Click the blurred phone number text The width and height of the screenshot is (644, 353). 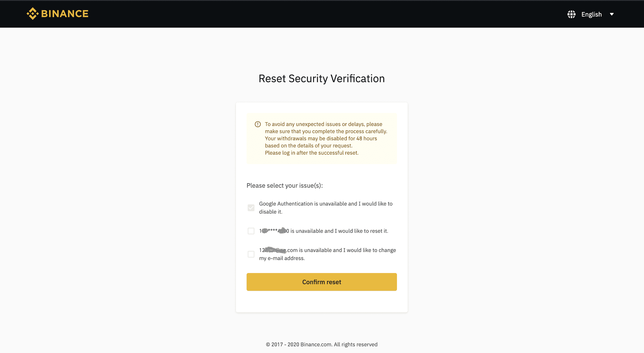point(274,231)
